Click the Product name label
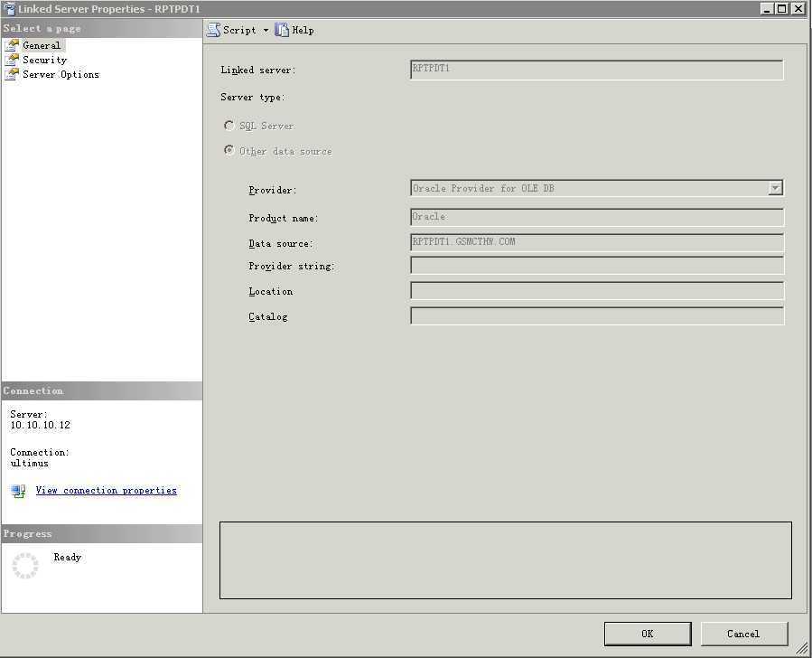The height and width of the screenshot is (658, 812). point(284,218)
